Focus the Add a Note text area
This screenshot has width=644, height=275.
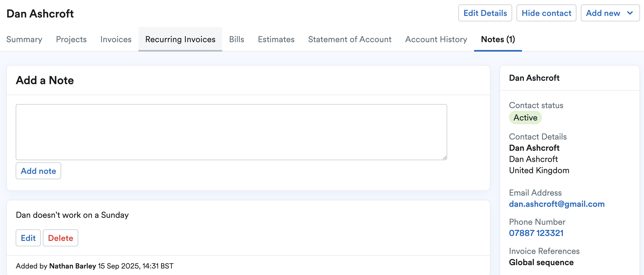click(x=231, y=132)
